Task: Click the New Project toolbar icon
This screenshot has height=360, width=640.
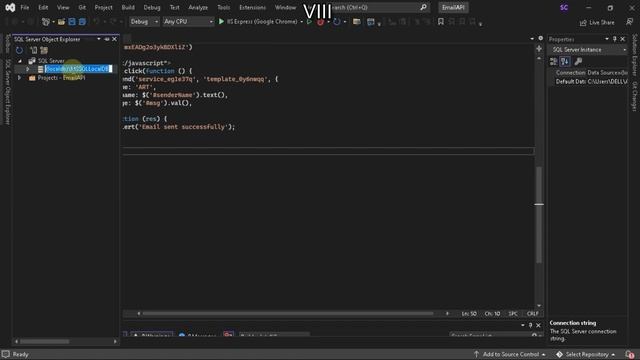Action: [46, 22]
